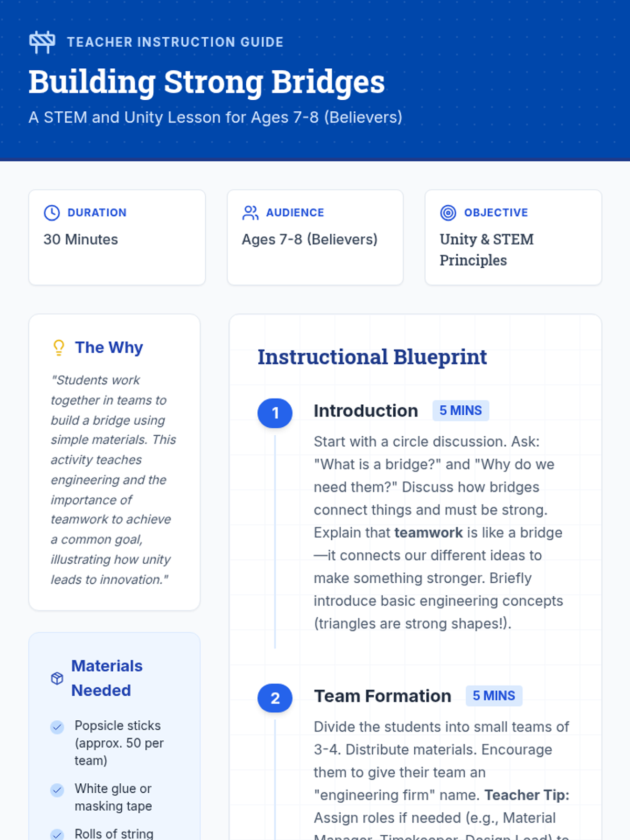Click the people icon beside Audience
The image size is (630, 840).
[250, 213]
